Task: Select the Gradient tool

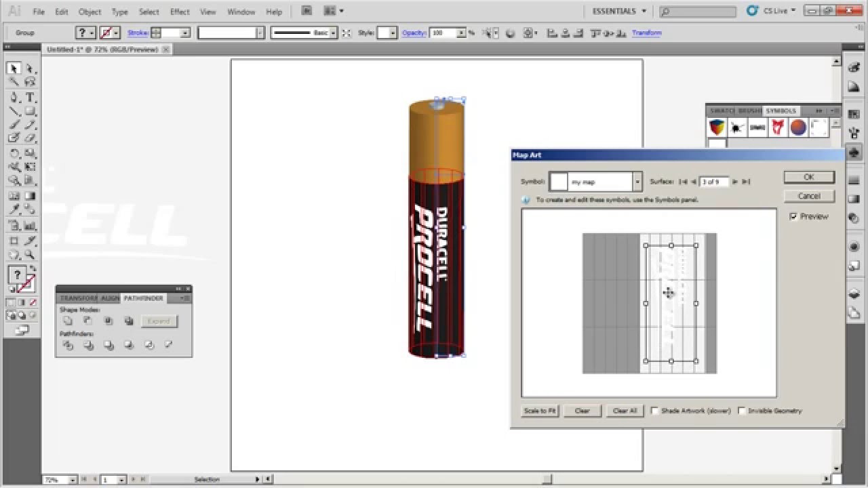Action: (x=31, y=196)
